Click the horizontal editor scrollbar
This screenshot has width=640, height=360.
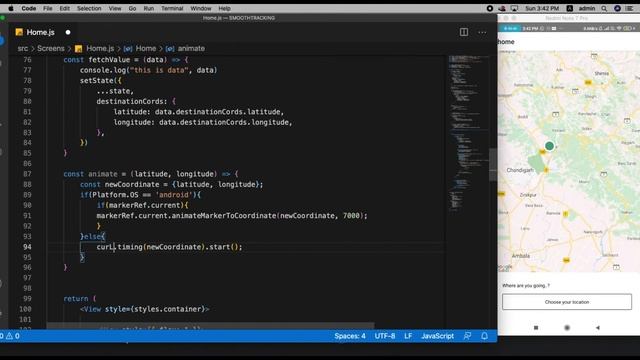pos(210,326)
